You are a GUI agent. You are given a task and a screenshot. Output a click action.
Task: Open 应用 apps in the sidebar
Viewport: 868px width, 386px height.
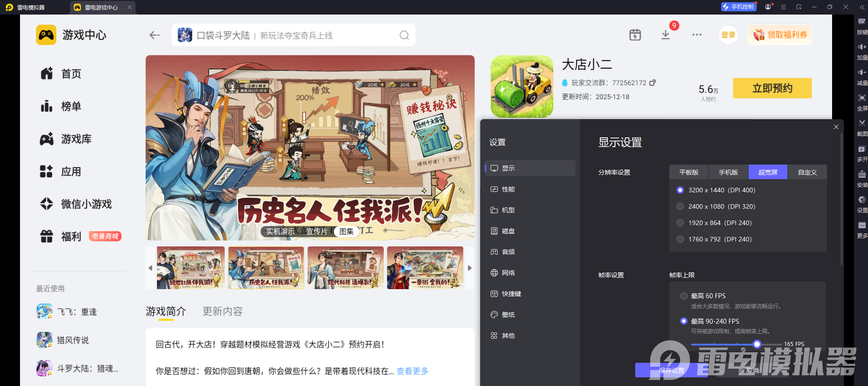pos(61,172)
